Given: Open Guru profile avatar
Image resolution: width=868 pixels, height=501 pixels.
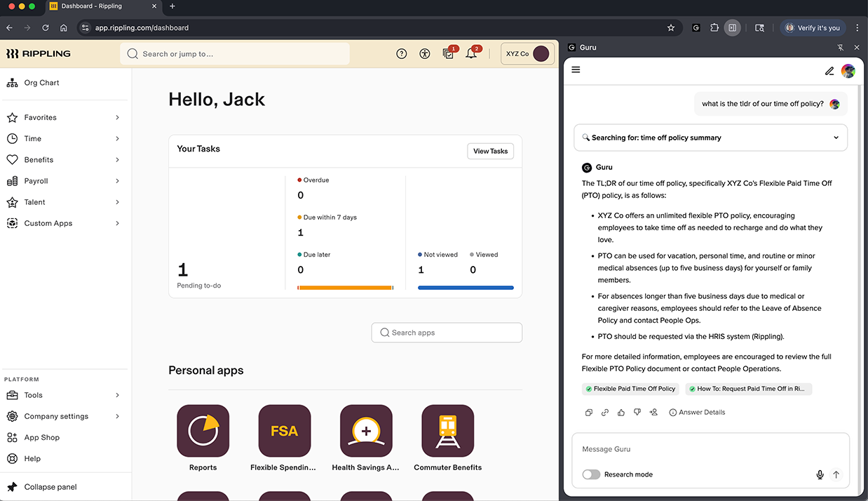Looking at the screenshot, I should coord(848,71).
